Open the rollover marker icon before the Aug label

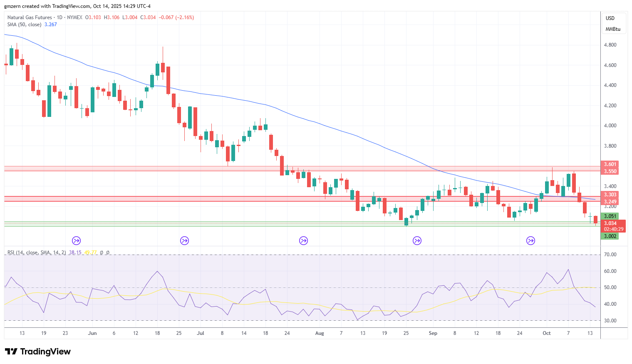(x=303, y=240)
